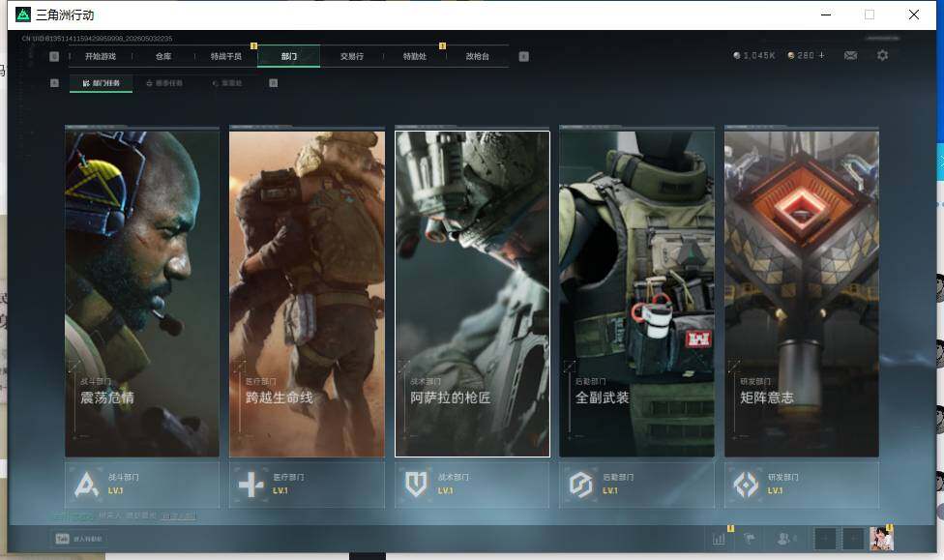
Task: Open the third greyed-out sub-tab before the right key hint
Action: tap(227, 83)
